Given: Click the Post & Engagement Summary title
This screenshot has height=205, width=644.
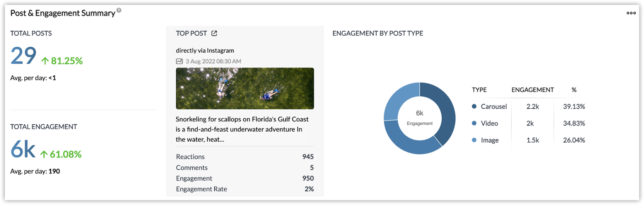Looking at the screenshot, I should 63,13.
